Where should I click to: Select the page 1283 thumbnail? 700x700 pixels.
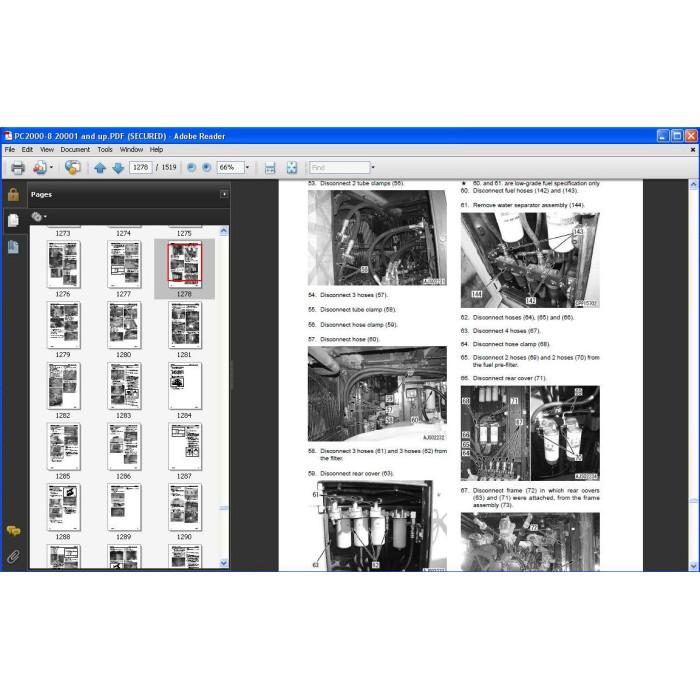(x=124, y=386)
